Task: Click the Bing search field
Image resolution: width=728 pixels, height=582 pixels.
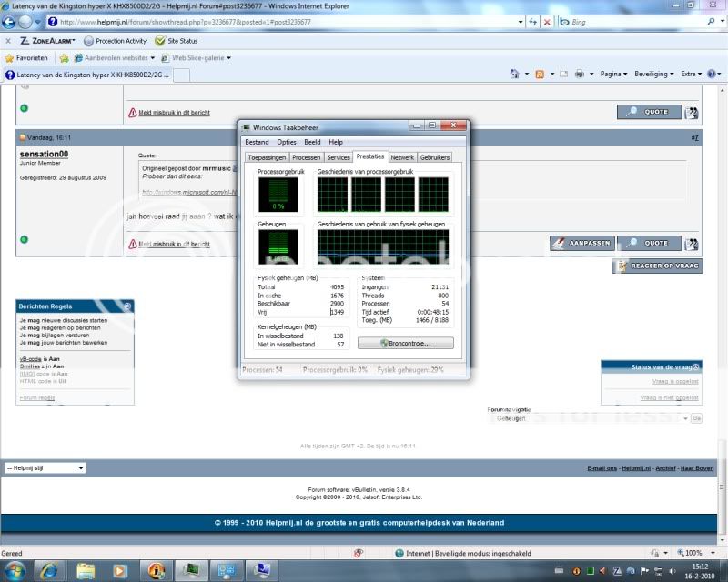Action: coord(637,22)
